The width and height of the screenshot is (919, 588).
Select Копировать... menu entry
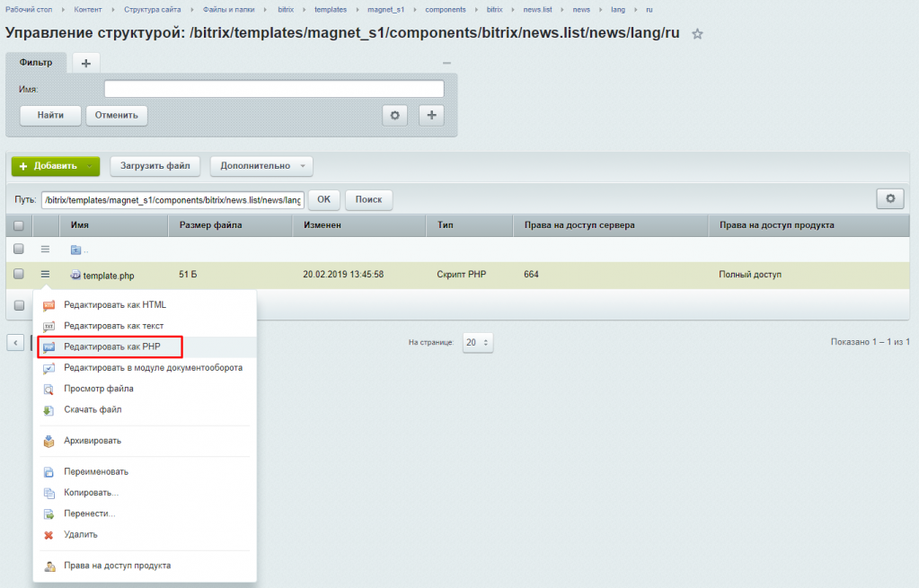coord(91,493)
